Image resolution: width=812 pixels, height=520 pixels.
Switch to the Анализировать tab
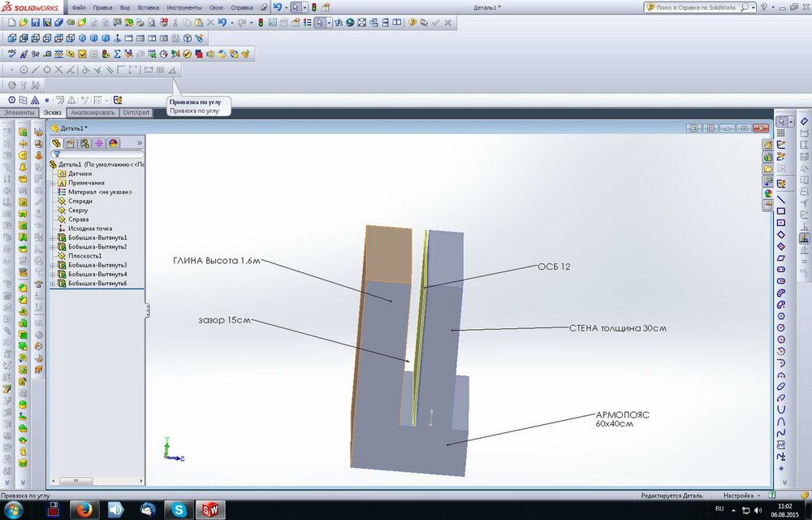[93, 113]
